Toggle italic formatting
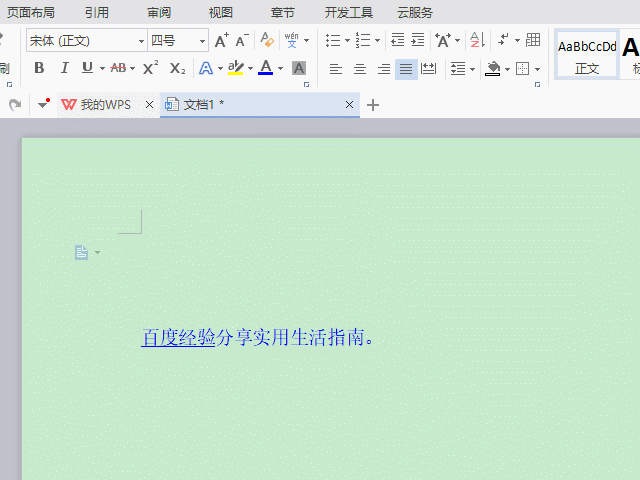 pyautogui.click(x=64, y=68)
